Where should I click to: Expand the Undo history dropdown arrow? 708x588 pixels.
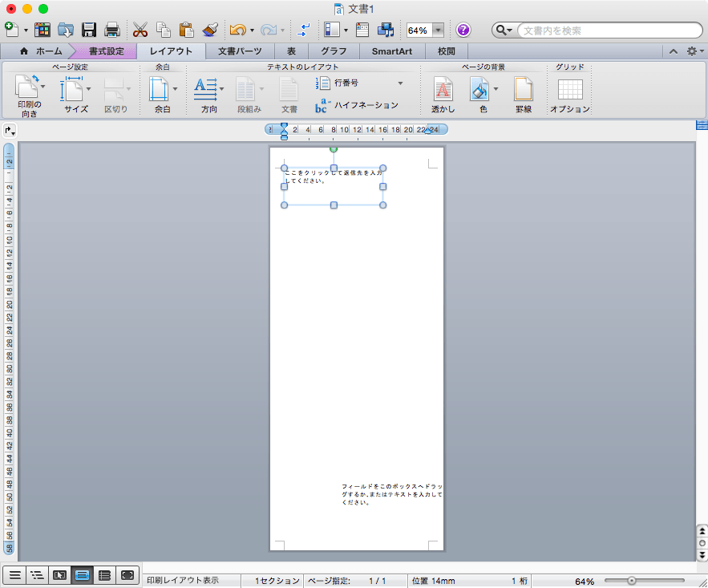point(252,30)
